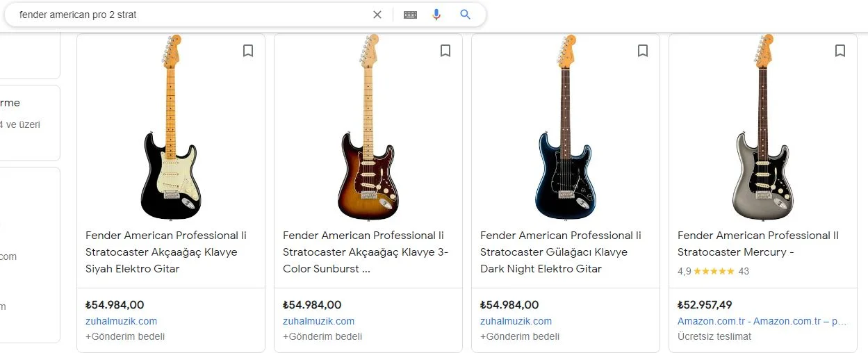This screenshot has height=353, width=868.
Task: Open the Dark Night guitar image
Action: 566,129
